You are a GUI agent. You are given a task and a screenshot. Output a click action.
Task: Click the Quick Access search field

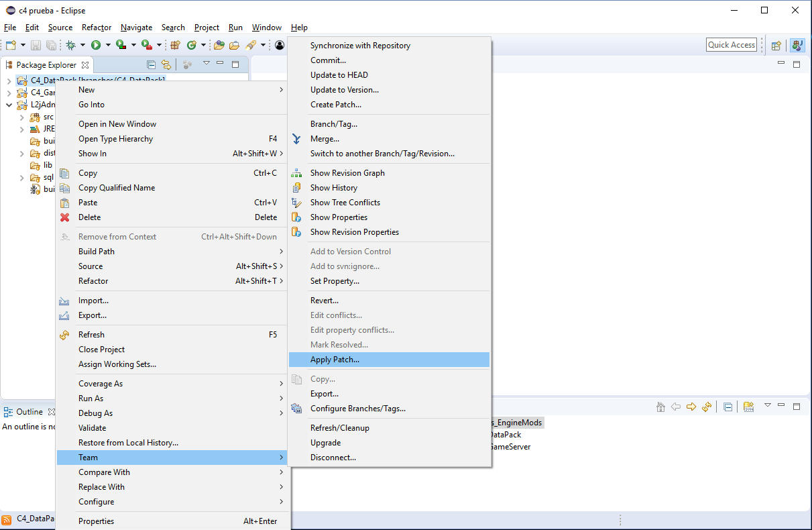click(x=732, y=45)
